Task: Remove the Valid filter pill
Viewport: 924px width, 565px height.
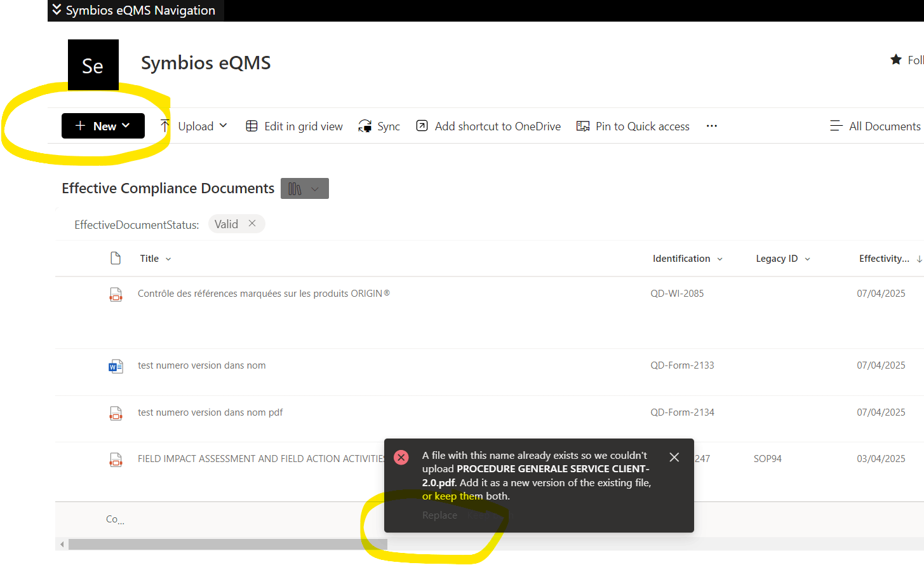Action: click(x=252, y=224)
